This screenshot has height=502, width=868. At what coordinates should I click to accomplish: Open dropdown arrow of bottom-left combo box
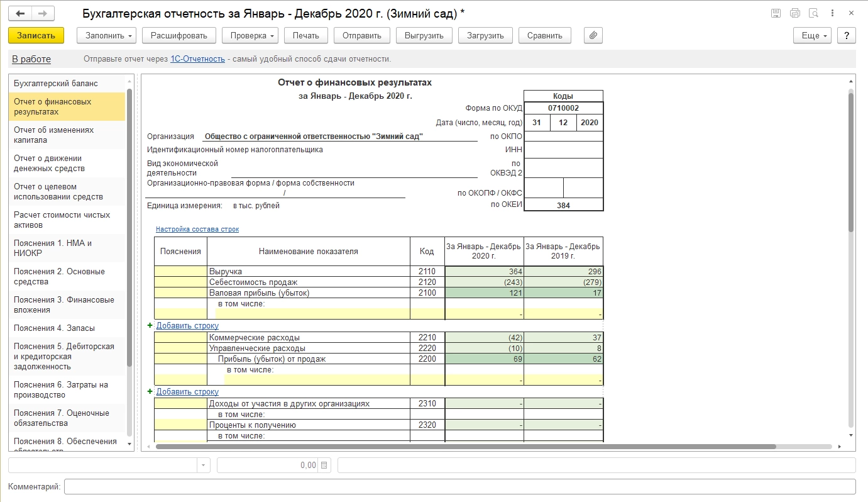(x=204, y=466)
